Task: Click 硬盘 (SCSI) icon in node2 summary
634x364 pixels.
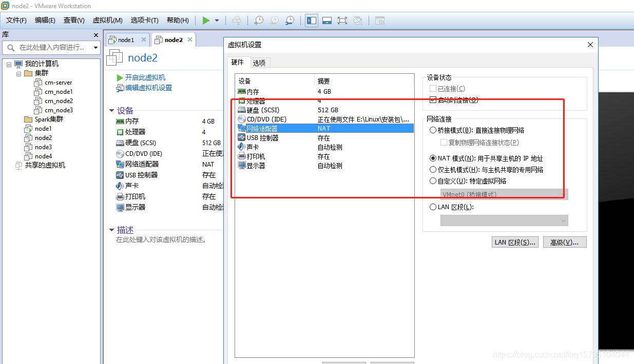Action: [120, 143]
